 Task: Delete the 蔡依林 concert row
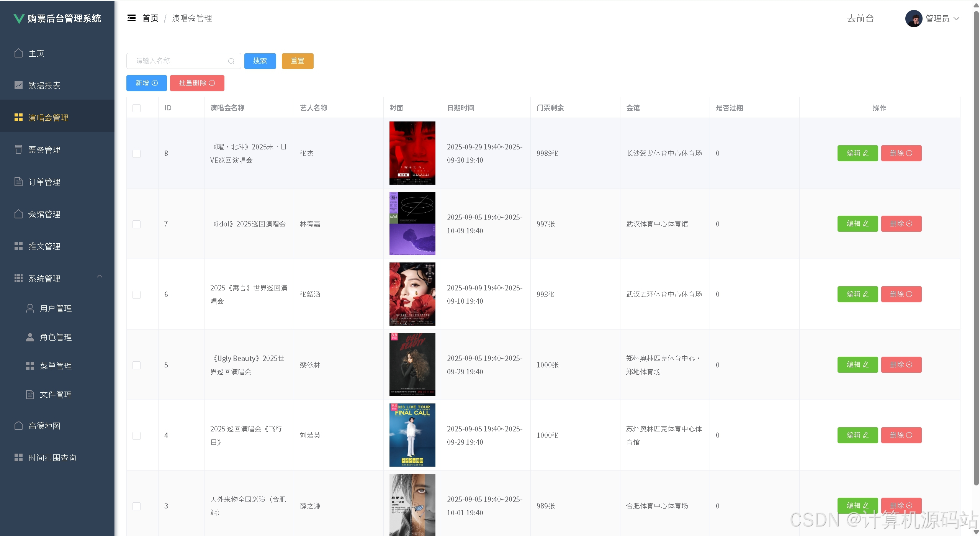coord(901,365)
